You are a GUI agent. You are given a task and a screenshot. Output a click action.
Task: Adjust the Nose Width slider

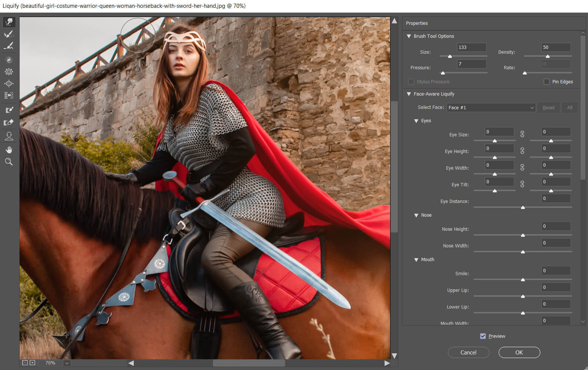pos(523,252)
